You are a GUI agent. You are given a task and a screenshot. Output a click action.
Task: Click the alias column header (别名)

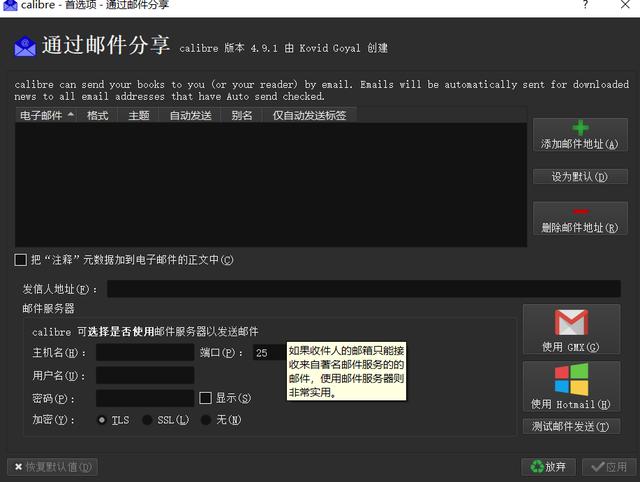(242, 116)
